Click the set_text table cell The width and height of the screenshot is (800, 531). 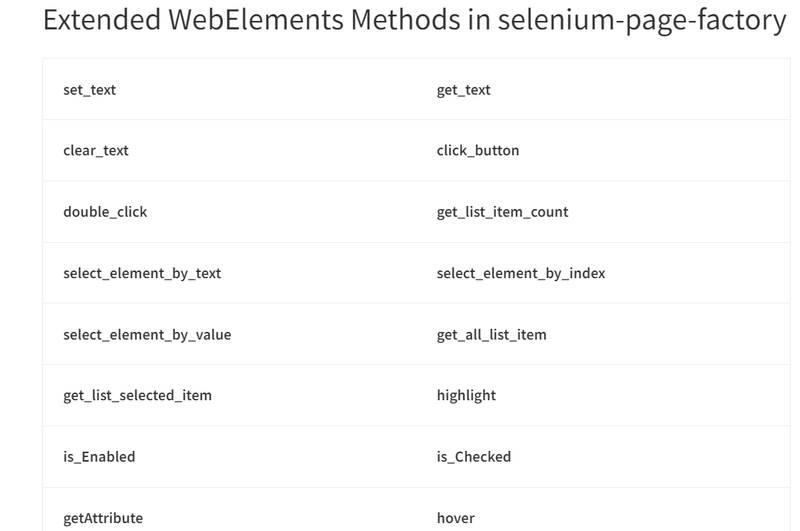89,90
